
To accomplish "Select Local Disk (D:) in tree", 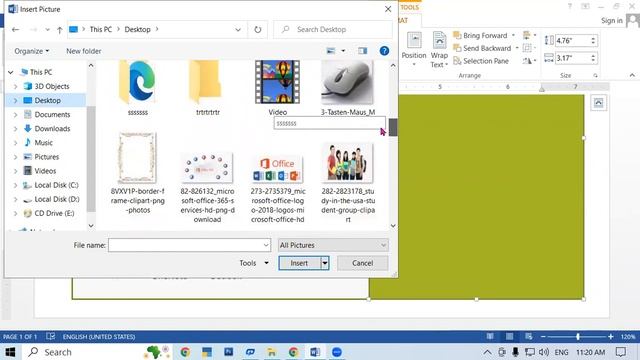I will pos(57,199).
